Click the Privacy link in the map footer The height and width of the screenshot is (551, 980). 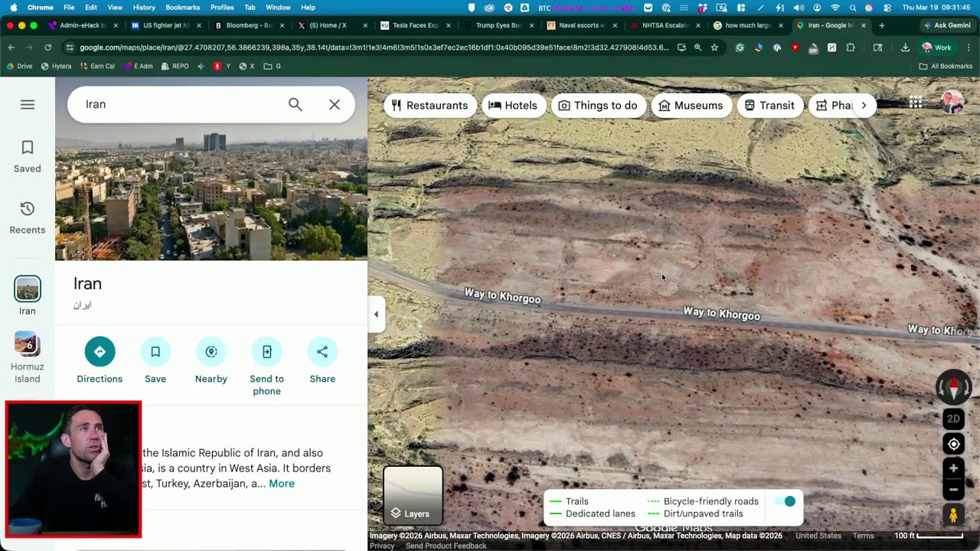point(382,546)
